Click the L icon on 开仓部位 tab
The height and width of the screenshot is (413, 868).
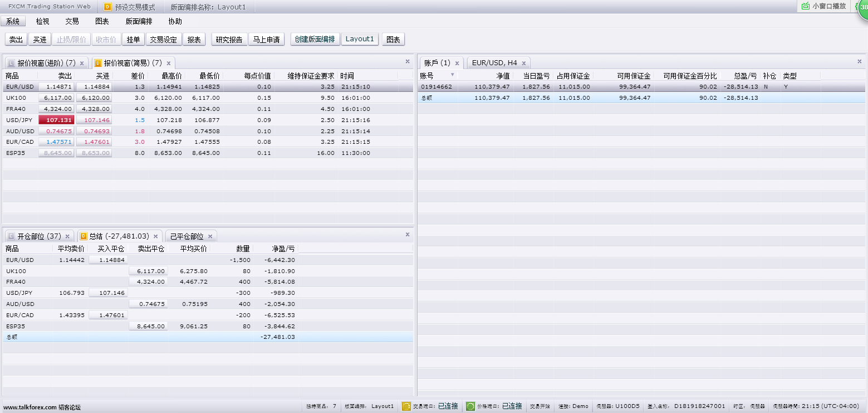click(11, 236)
